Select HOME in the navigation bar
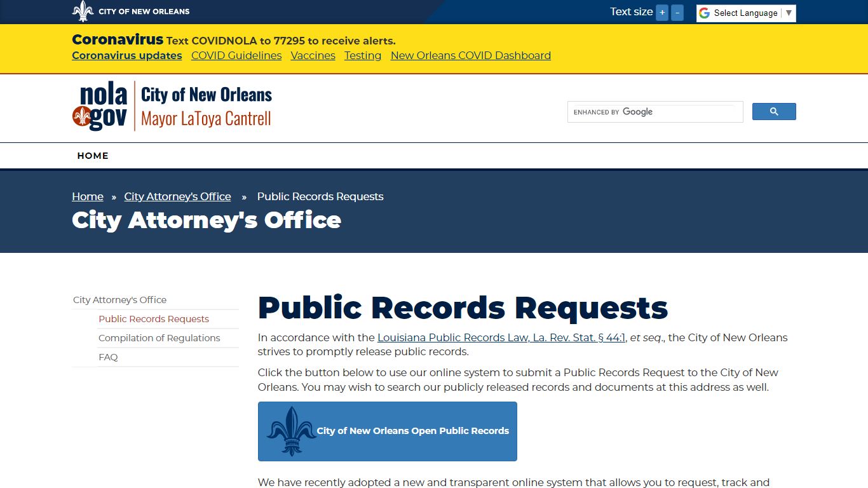 (93, 156)
